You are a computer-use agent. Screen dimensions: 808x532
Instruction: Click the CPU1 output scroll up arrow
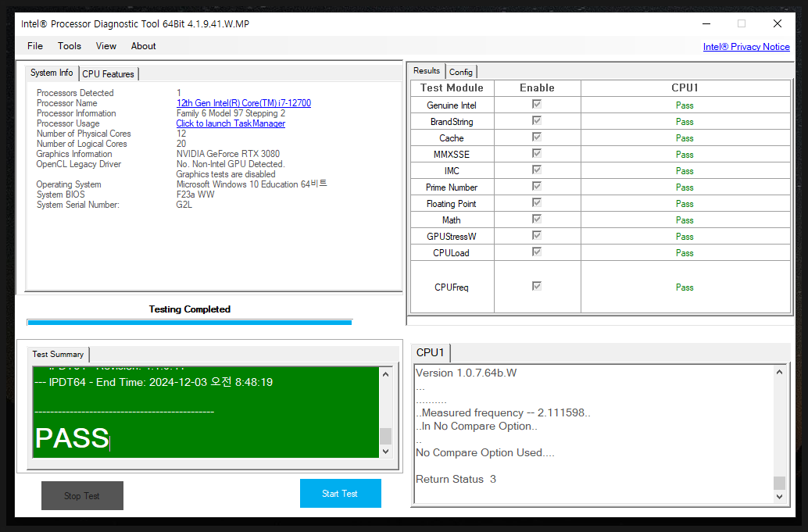click(x=780, y=372)
